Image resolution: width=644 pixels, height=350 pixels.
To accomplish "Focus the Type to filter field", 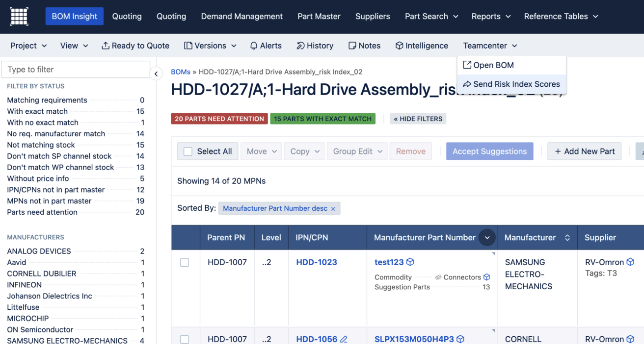I will pos(76,70).
